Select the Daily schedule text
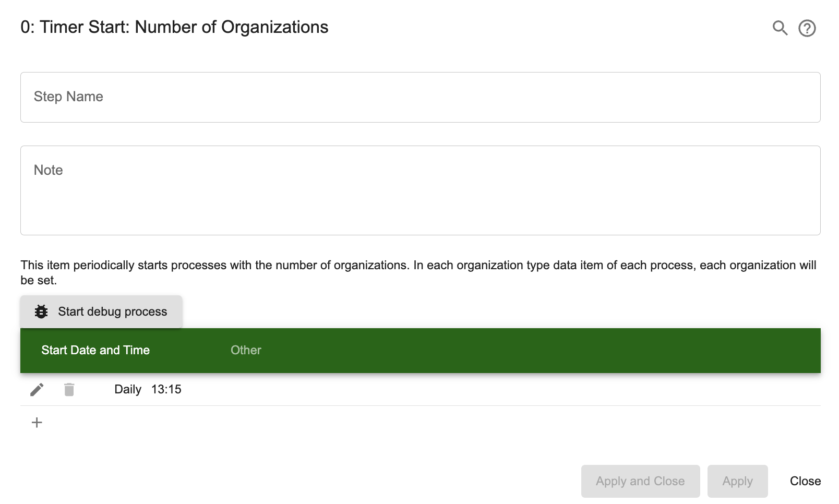The height and width of the screenshot is (504, 839). (x=128, y=390)
